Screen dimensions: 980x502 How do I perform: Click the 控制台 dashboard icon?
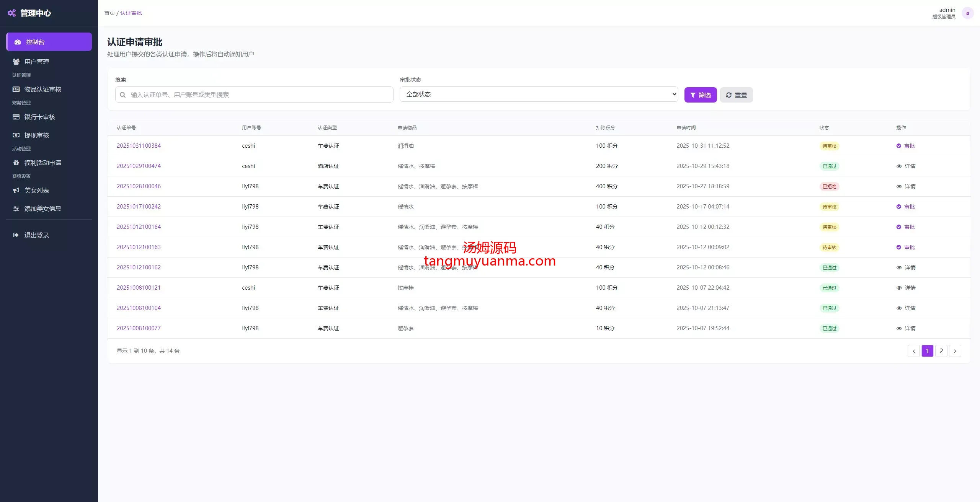(18, 42)
